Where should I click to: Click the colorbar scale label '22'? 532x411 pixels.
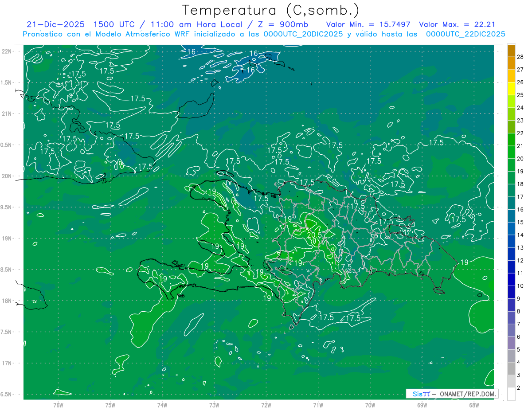(x=520, y=133)
